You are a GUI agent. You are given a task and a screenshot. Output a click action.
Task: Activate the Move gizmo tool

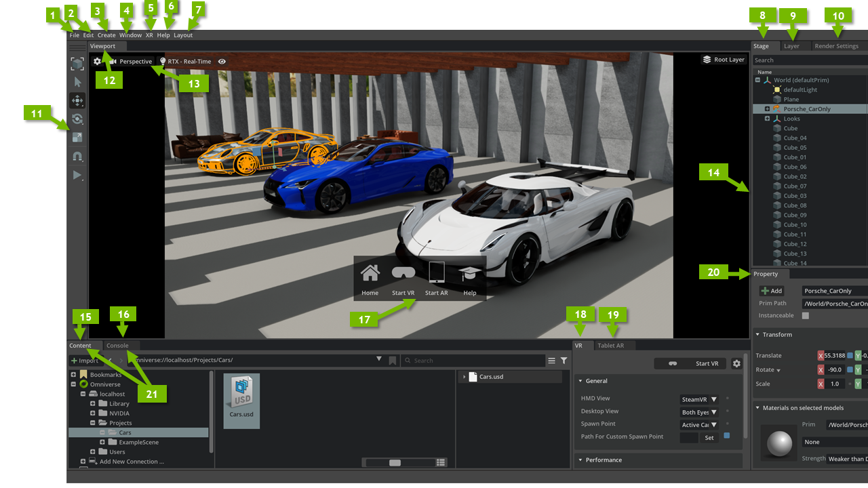(x=77, y=101)
